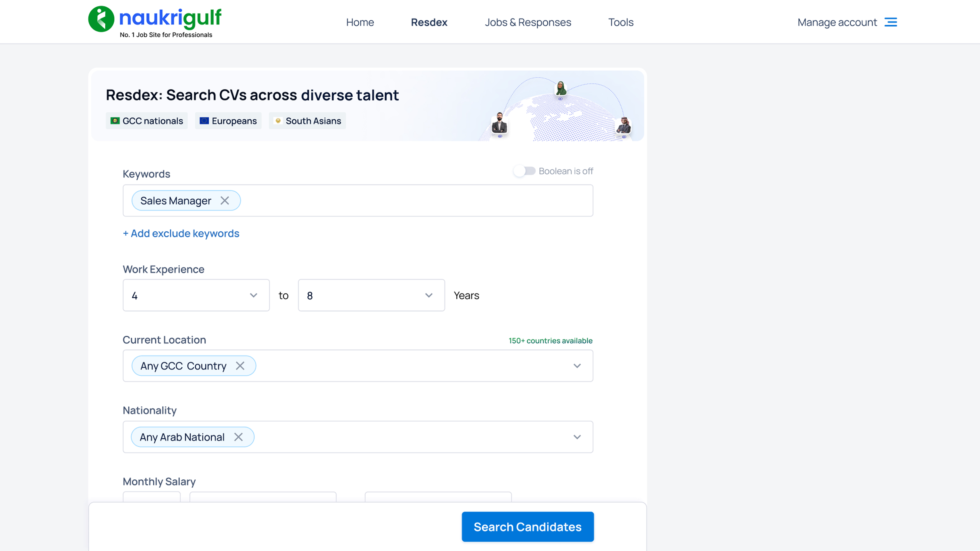Click the Boolean is off label
Screen dimensions: 980x551
click(x=566, y=171)
